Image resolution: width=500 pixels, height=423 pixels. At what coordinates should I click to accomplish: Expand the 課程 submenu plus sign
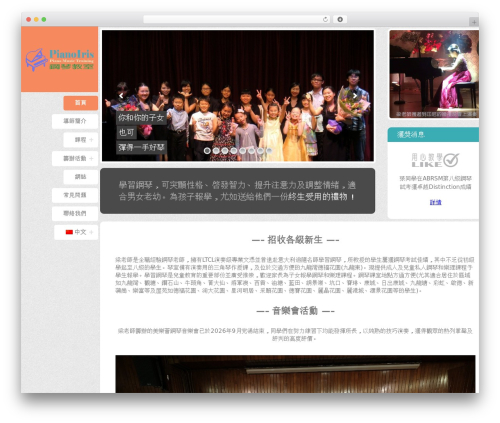[x=91, y=140]
